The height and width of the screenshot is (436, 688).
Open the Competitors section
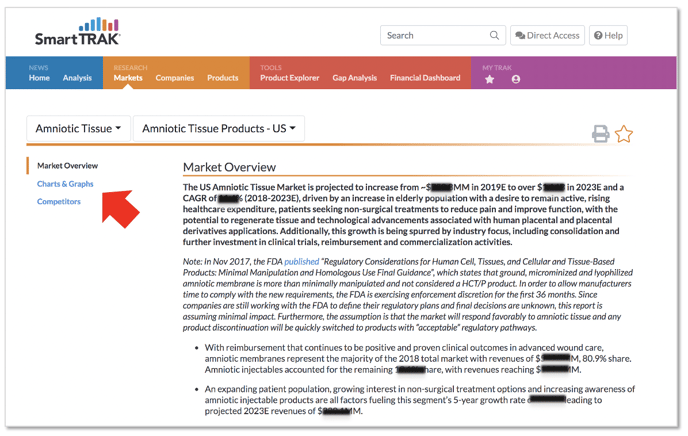click(59, 201)
